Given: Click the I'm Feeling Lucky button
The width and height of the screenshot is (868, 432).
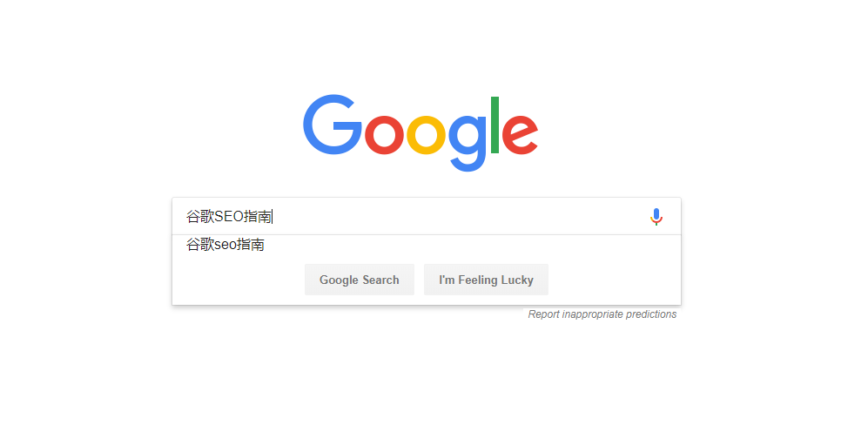Looking at the screenshot, I should (486, 280).
